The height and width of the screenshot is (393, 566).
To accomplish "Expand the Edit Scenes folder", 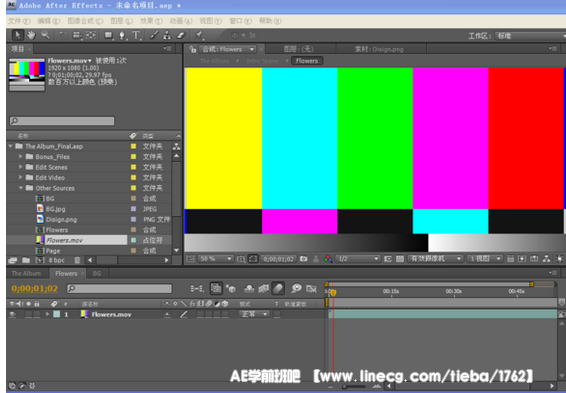I will [x=21, y=167].
